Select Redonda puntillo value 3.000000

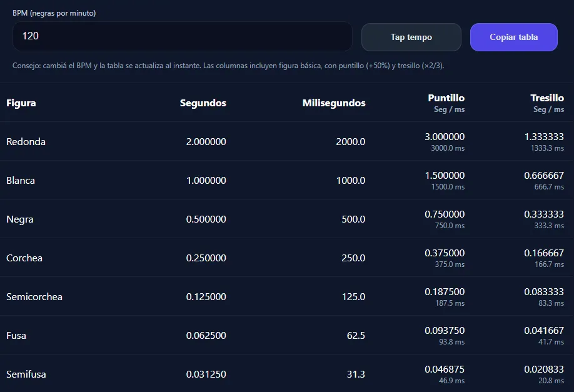coord(445,136)
